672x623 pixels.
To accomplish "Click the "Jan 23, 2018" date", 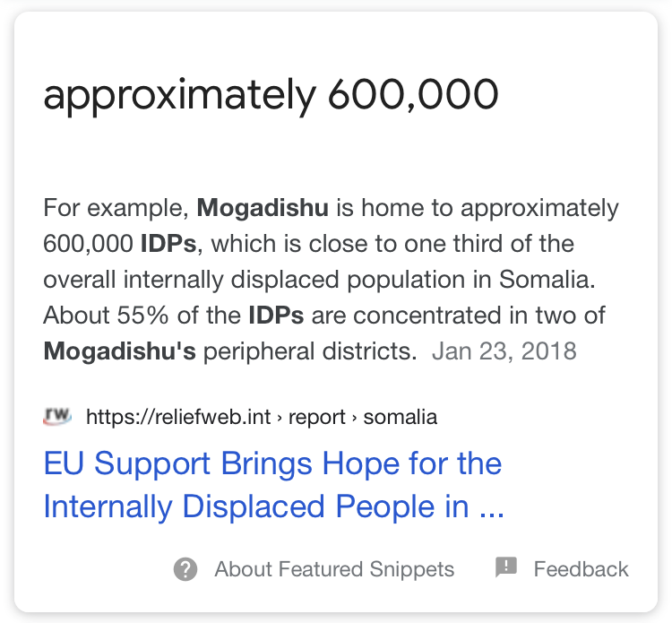I will (504, 350).
